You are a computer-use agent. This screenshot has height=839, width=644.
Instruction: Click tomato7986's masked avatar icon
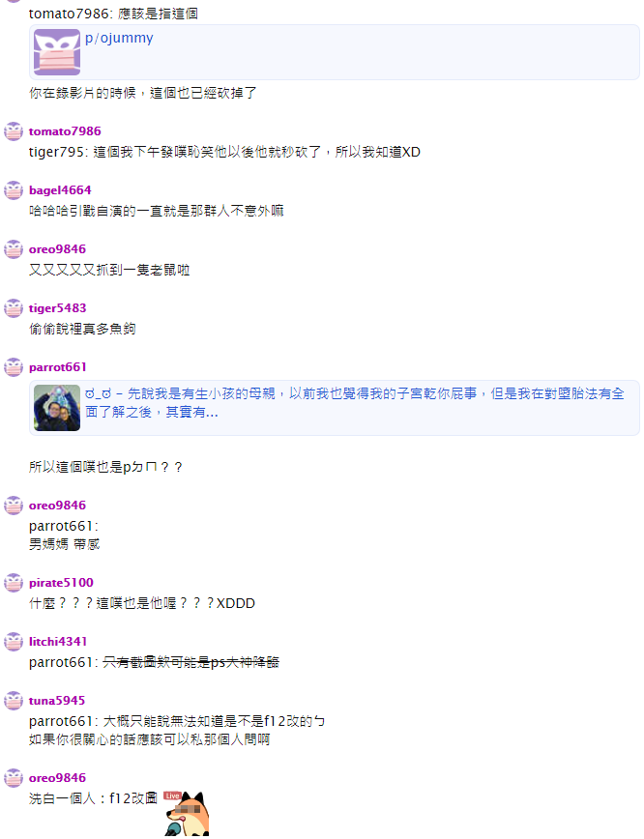pos(14,131)
